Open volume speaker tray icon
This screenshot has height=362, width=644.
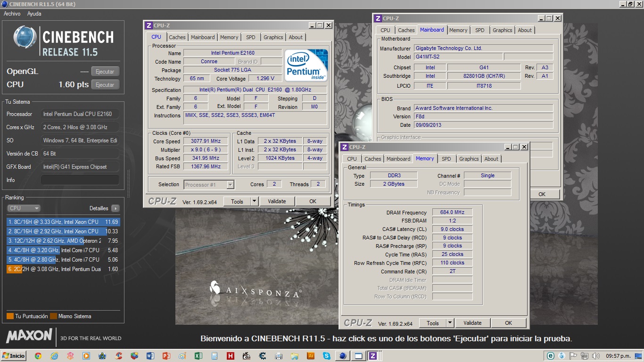pyautogui.click(x=596, y=356)
